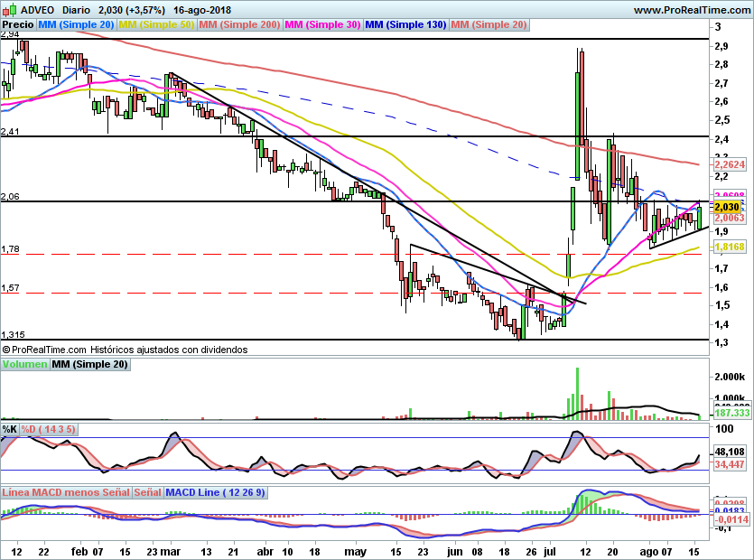
Task: Select the volume MM (Simple 20) label
Action: pyautogui.click(x=89, y=364)
